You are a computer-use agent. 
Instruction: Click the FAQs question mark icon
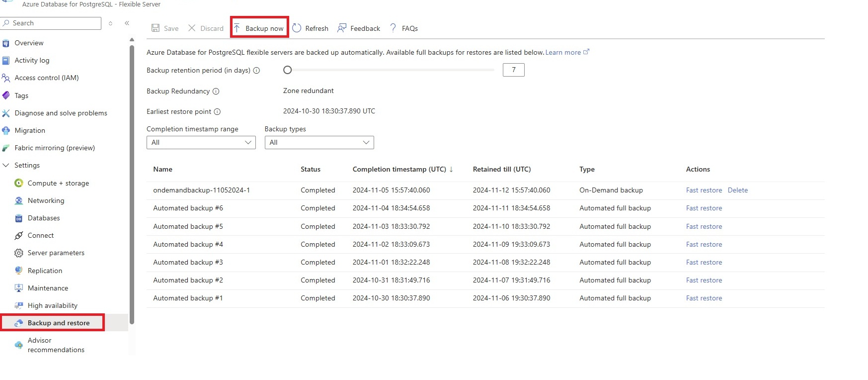(x=393, y=28)
